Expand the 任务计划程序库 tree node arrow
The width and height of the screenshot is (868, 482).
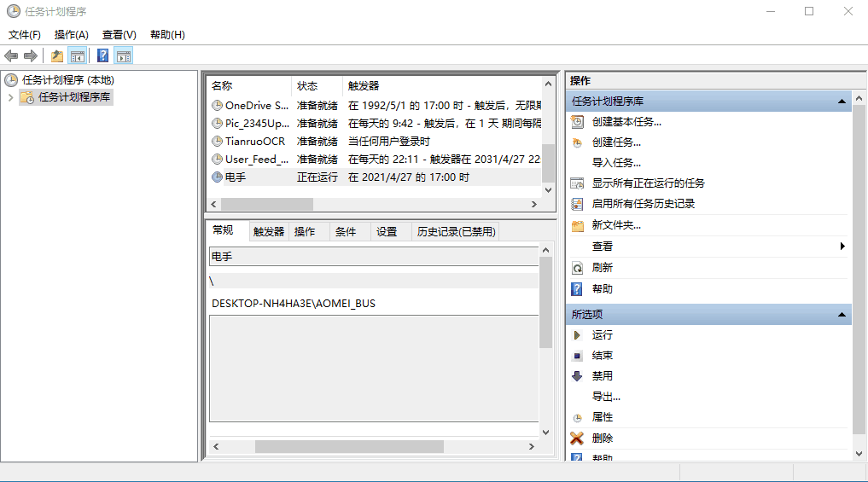coord(10,97)
